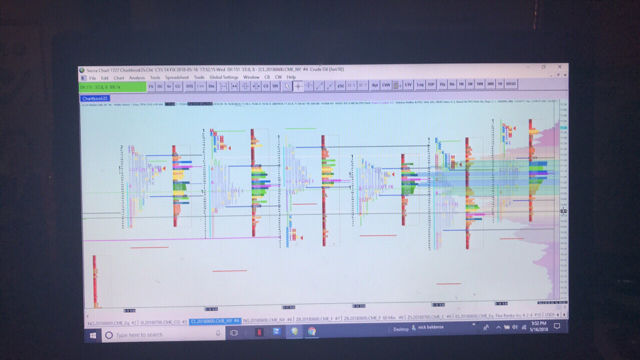Open Task View from the taskbar
Screen dimensions: 640x360
[x=234, y=333]
